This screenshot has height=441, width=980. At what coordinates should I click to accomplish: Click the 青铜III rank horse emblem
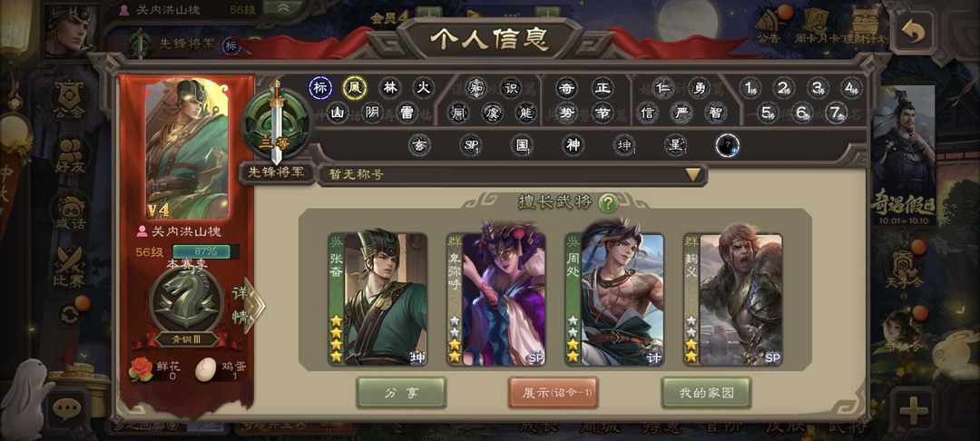pos(187,301)
